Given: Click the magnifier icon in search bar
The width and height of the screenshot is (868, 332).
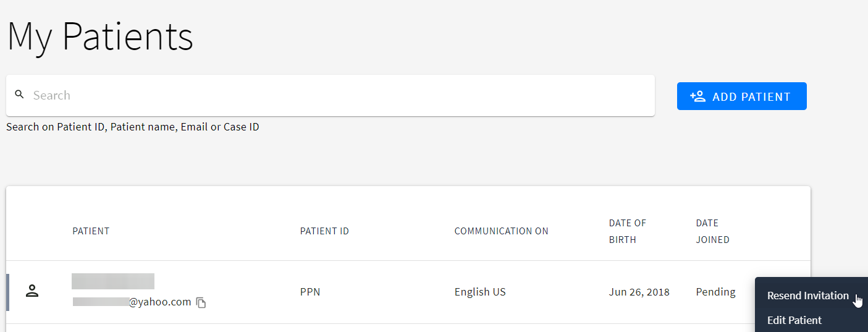Looking at the screenshot, I should pyautogui.click(x=19, y=95).
